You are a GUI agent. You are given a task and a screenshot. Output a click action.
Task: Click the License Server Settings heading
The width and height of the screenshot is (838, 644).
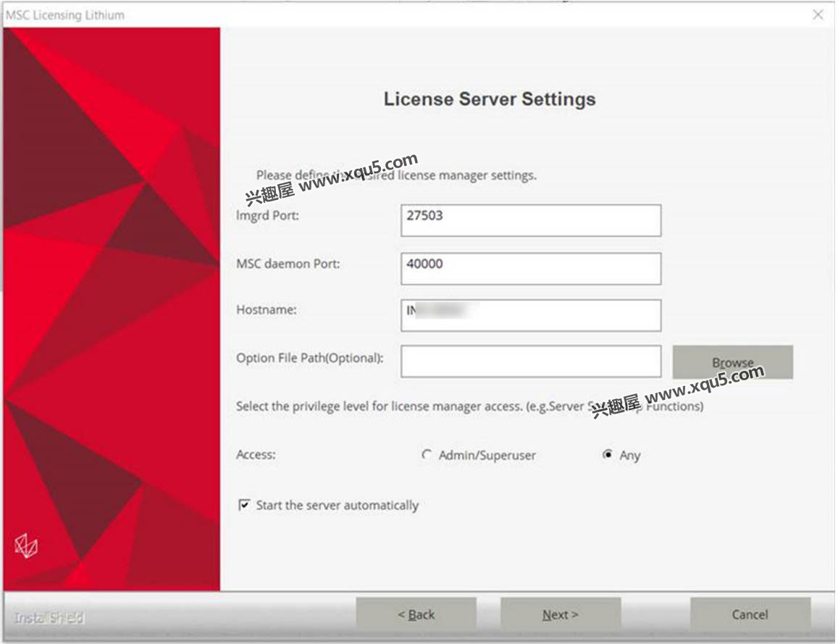[x=490, y=99]
